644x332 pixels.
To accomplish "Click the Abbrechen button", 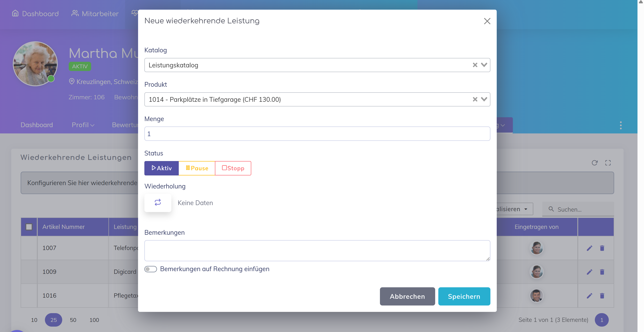I will (407, 296).
